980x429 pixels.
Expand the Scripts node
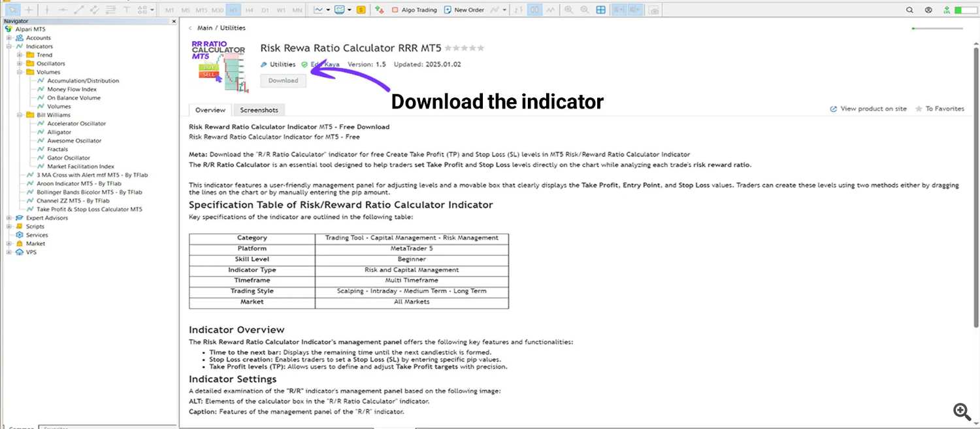(x=8, y=226)
